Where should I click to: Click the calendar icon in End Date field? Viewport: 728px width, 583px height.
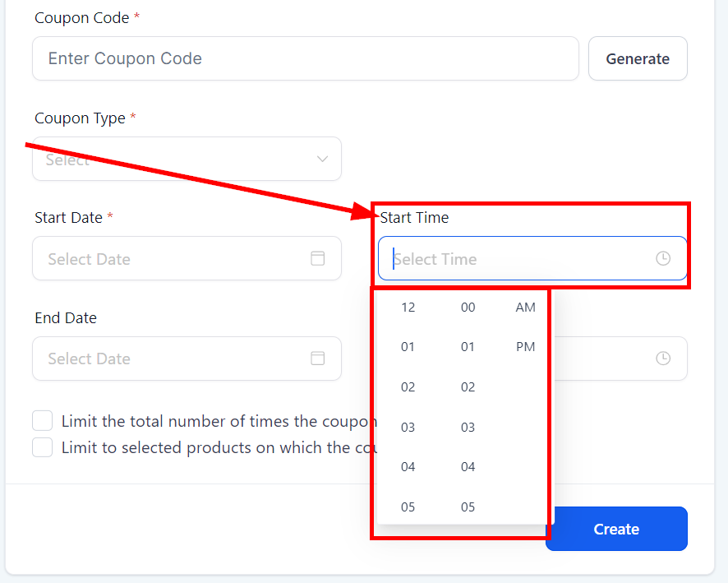point(318,359)
